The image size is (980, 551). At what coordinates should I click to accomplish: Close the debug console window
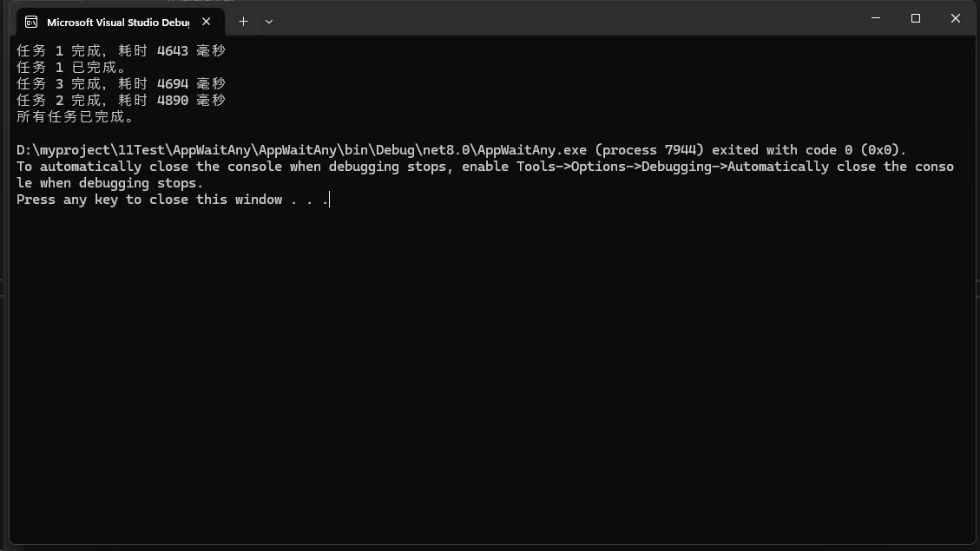pyautogui.click(x=955, y=18)
